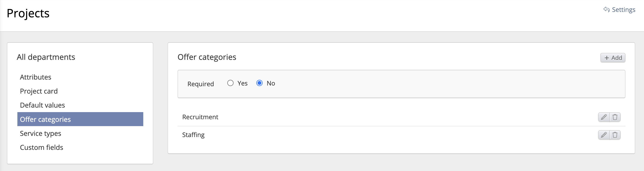Open Custom fields settings
644x171 pixels.
(x=41, y=147)
